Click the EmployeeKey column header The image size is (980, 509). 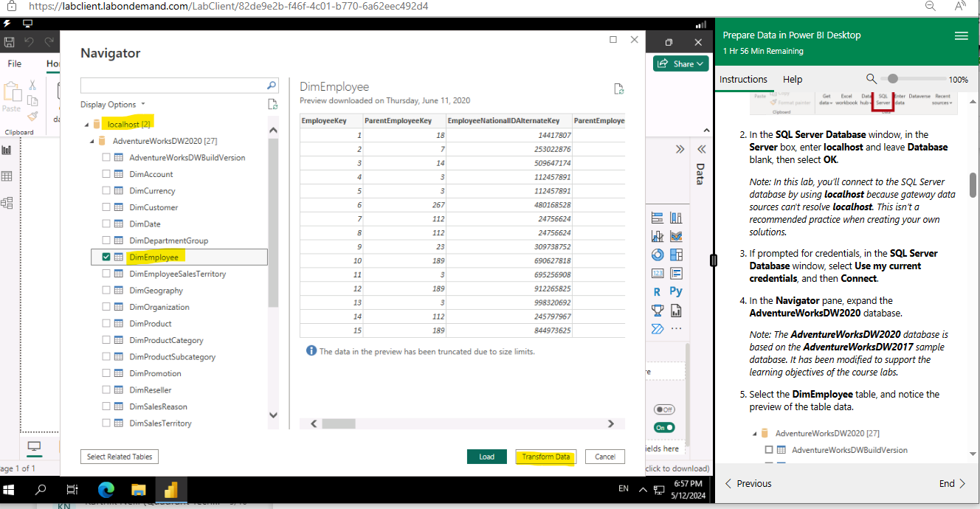tap(331, 120)
